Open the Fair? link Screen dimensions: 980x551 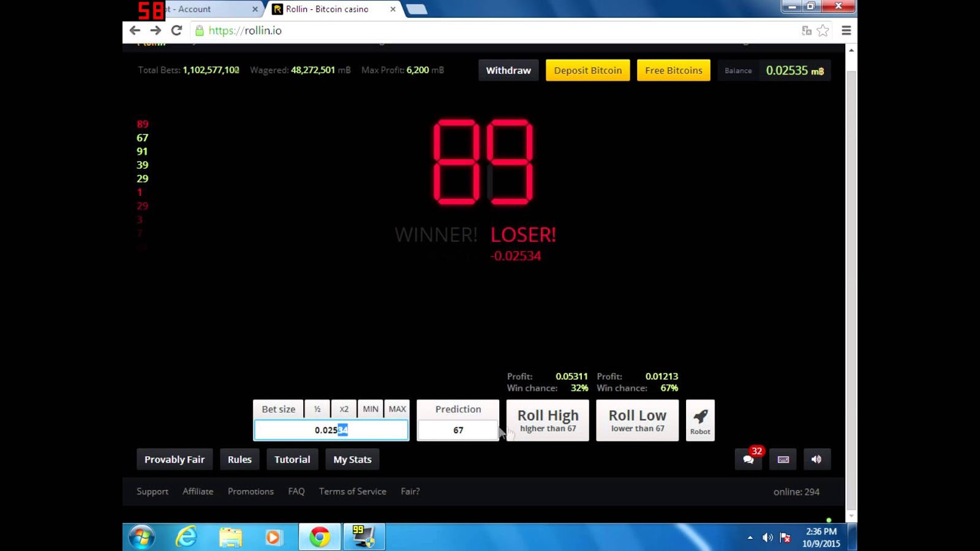410,491
